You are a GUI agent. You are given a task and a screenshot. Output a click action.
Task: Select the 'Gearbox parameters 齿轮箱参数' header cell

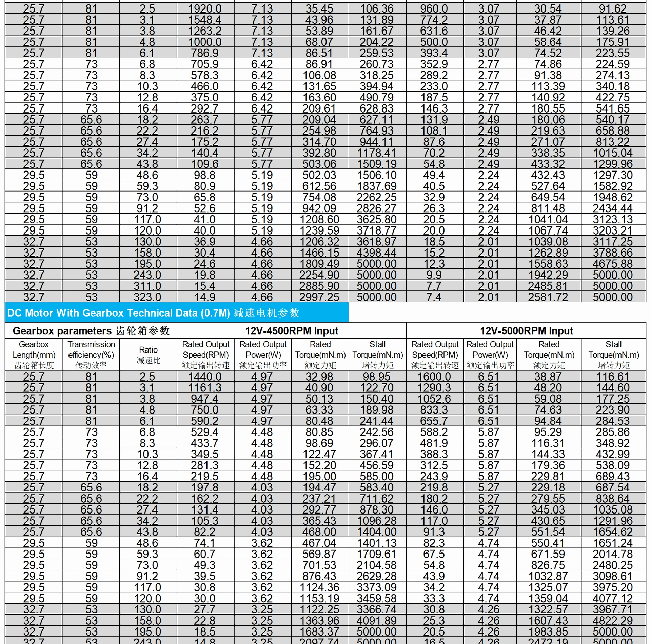coord(91,330)
